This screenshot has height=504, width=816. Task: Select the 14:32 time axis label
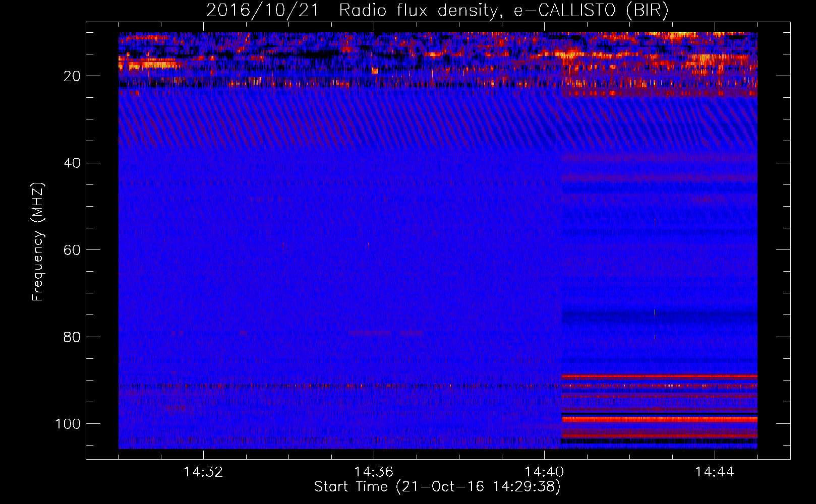click(203, 472)
